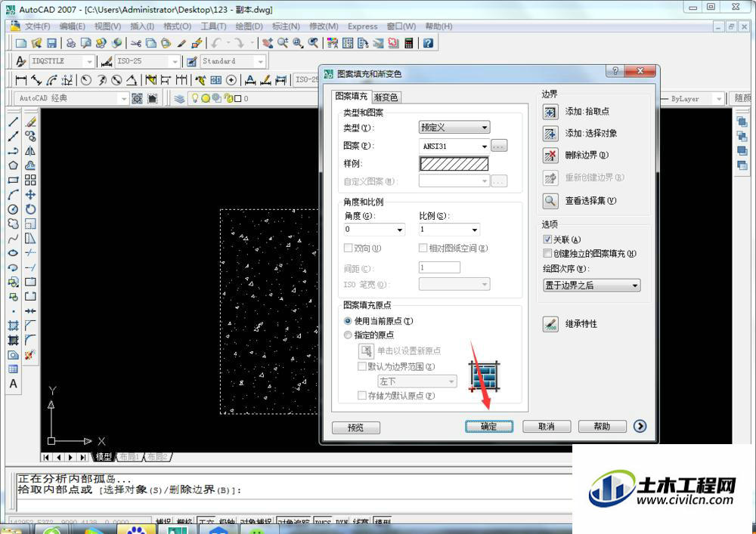Click the origin preview brick thumbnail
Viewport: 756px width, 534px height.
tap(484, 377)
